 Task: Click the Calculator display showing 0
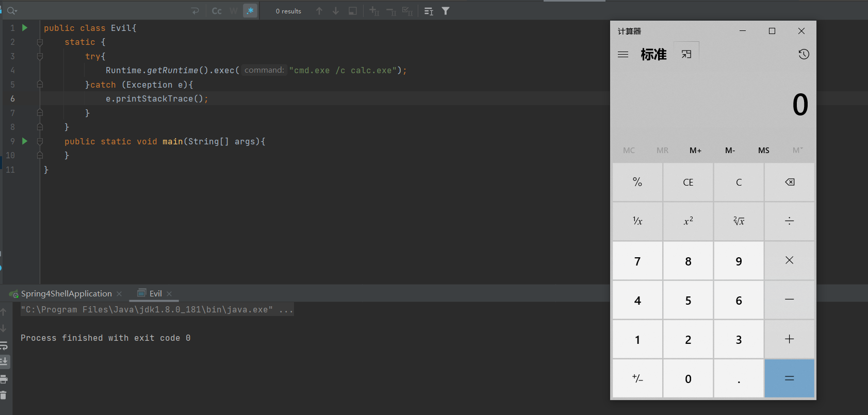point(800,105)
